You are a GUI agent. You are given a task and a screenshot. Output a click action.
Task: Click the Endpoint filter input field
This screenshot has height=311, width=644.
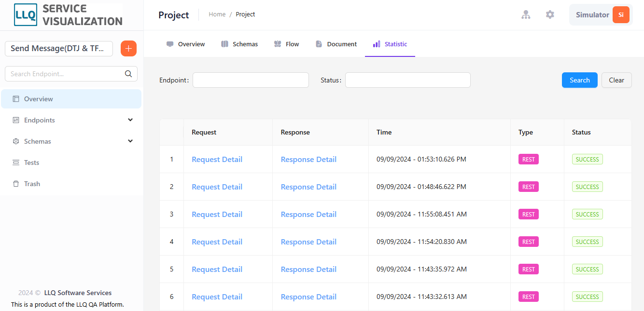pyautogui.click(x=251, y=80)
